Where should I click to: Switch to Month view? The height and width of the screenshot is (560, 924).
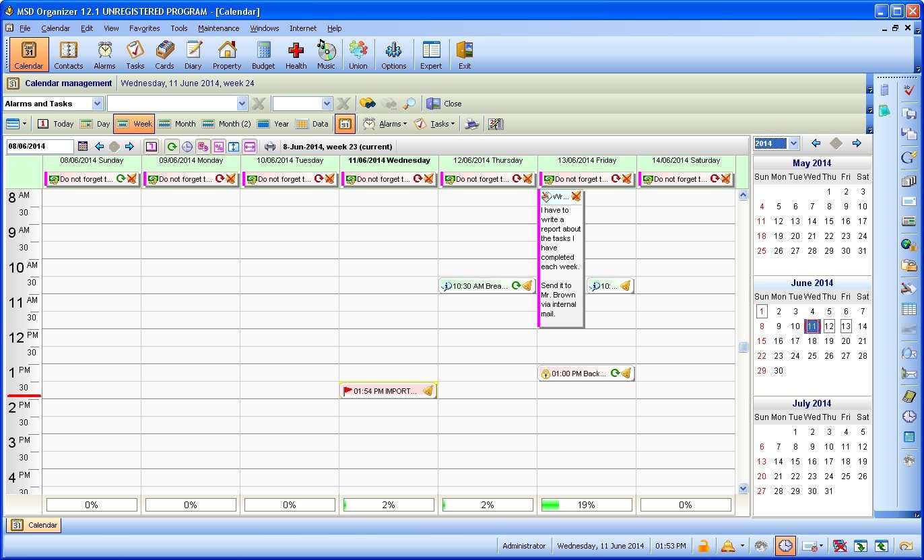coord(176,124)
